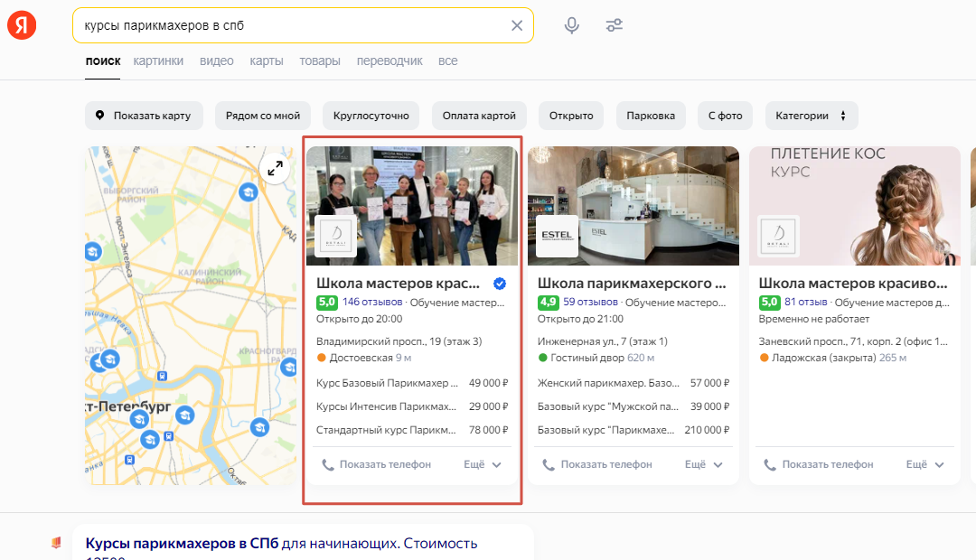This screenshot has width=976, height=560.
Task: Expand Ещё in the third card
Action: (x=925, y=465)
